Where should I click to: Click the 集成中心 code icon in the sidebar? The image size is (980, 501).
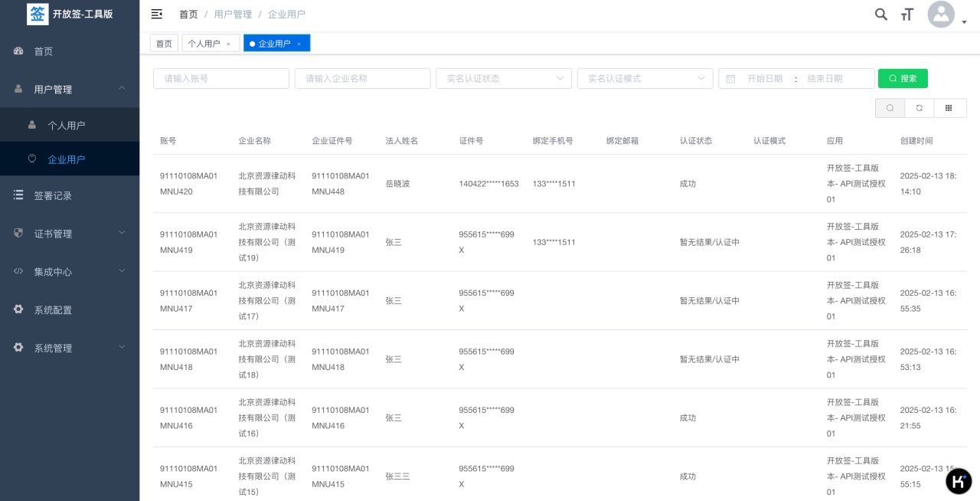[x=18, y=271]
